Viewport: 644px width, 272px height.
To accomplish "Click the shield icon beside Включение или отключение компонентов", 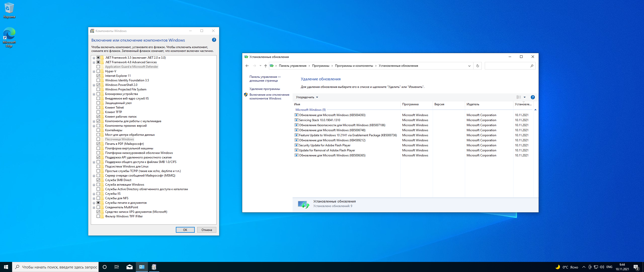I will tap(246, 95).
